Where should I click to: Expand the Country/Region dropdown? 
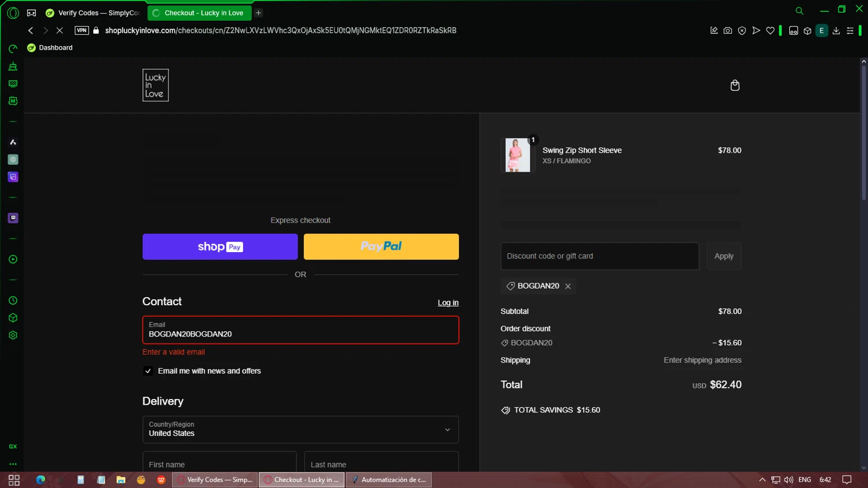(300, 430)
